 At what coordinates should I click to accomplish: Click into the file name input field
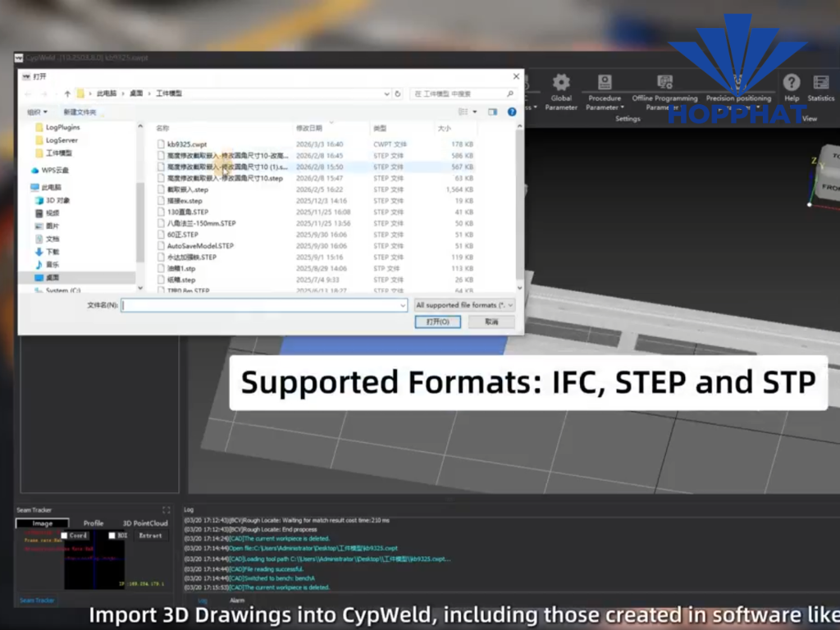(x=260, y=305)
